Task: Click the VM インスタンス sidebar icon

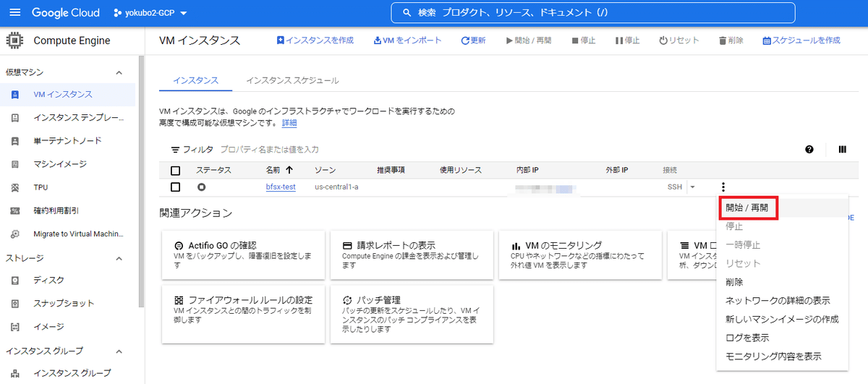Action: 15,94
